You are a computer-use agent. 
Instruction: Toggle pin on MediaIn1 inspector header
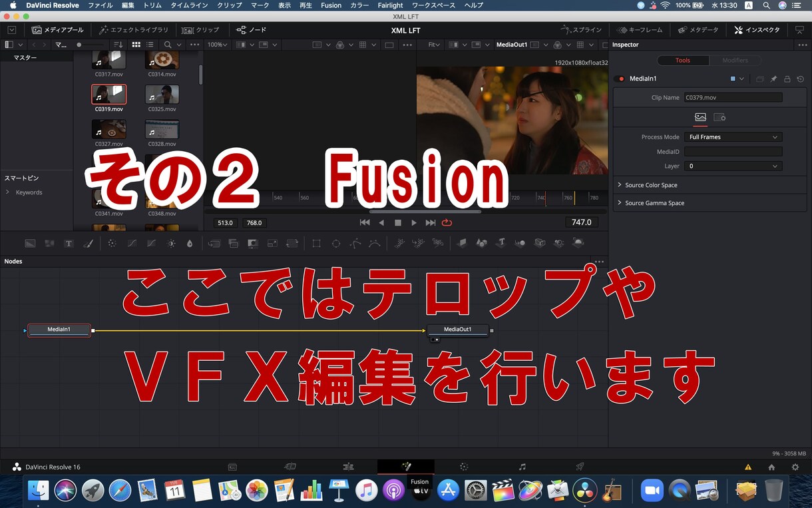pyautogui.click(x=773, y=79)
